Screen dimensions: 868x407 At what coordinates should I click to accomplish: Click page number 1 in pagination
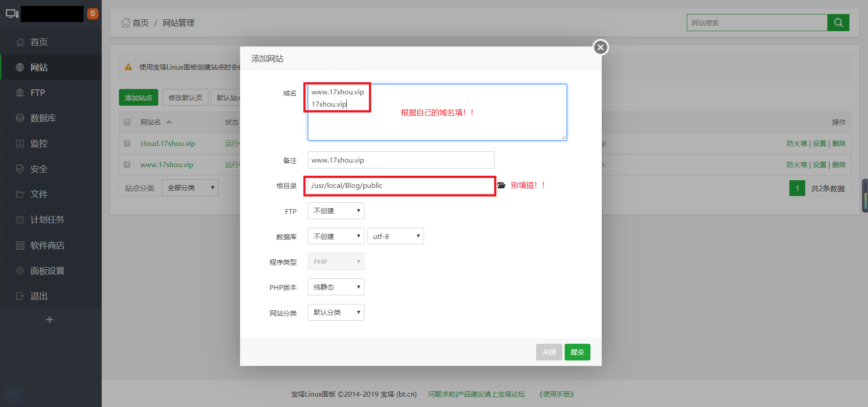(x=797, y=188)
